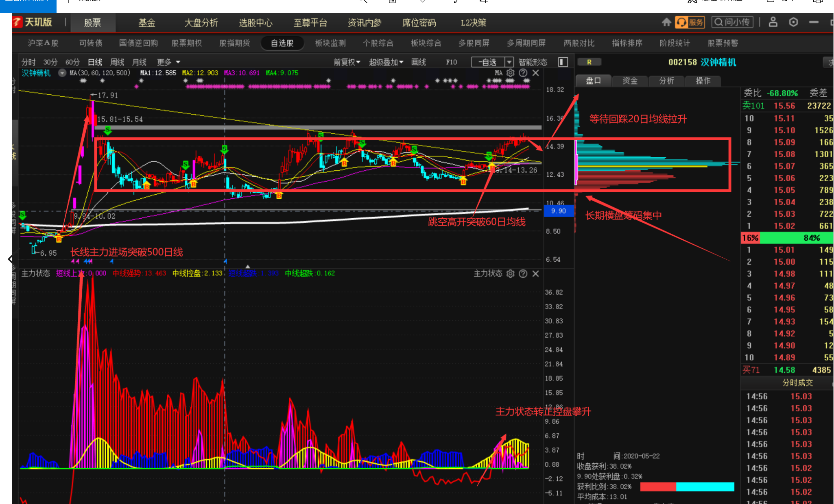Viewport: 834px width, 504px height.
Task: Click the 智能形态 button
Action: [x=533, y=62]
